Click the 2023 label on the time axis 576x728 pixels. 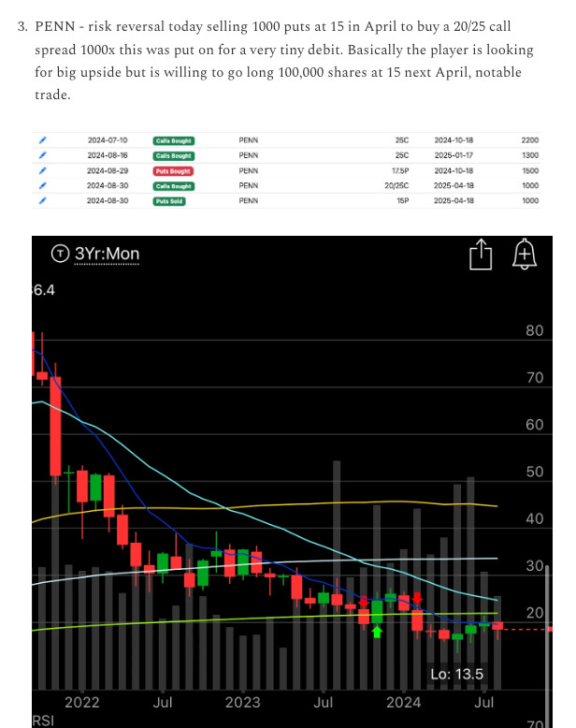click(x=242, y=703)
